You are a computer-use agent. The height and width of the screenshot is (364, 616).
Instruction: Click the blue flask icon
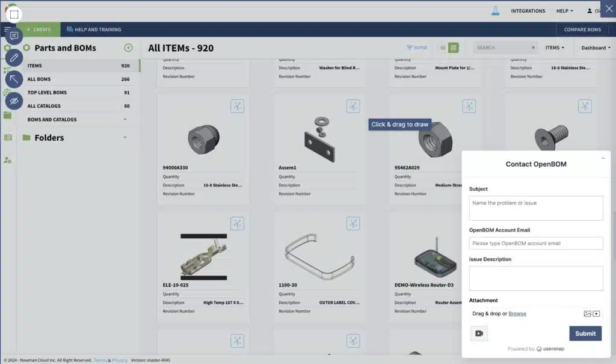(495, 11)
